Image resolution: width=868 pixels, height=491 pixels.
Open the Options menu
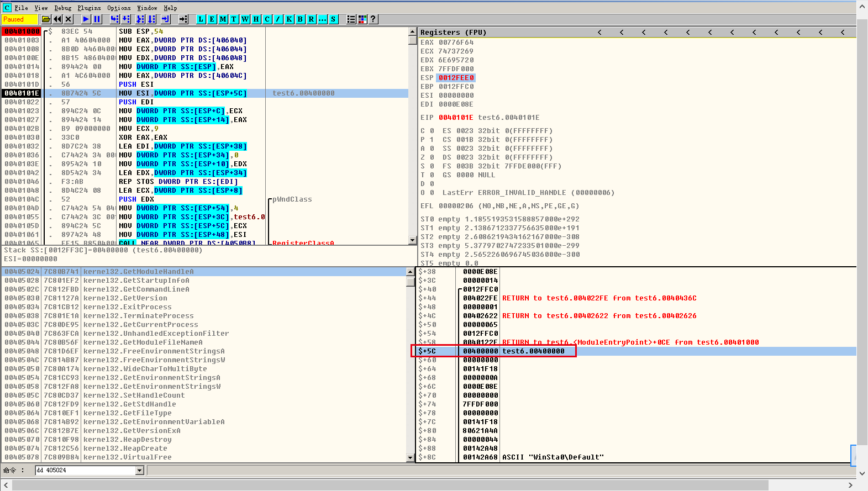coord(119,8)
